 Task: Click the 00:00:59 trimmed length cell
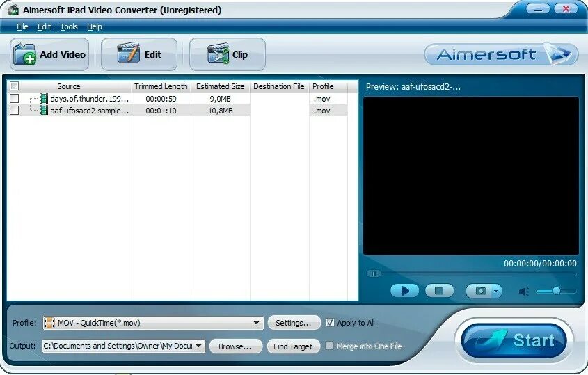[x=161, y=99]
